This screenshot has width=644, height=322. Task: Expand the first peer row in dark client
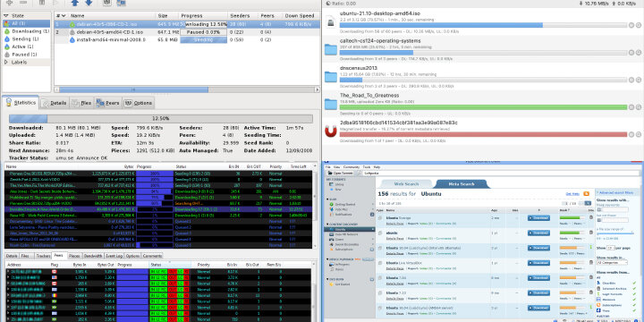(x=8, y=272)
